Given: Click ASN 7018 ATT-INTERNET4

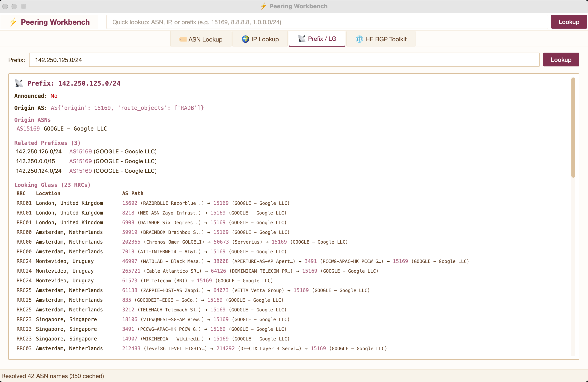Looking at the screenshot, I should point(128,251).
